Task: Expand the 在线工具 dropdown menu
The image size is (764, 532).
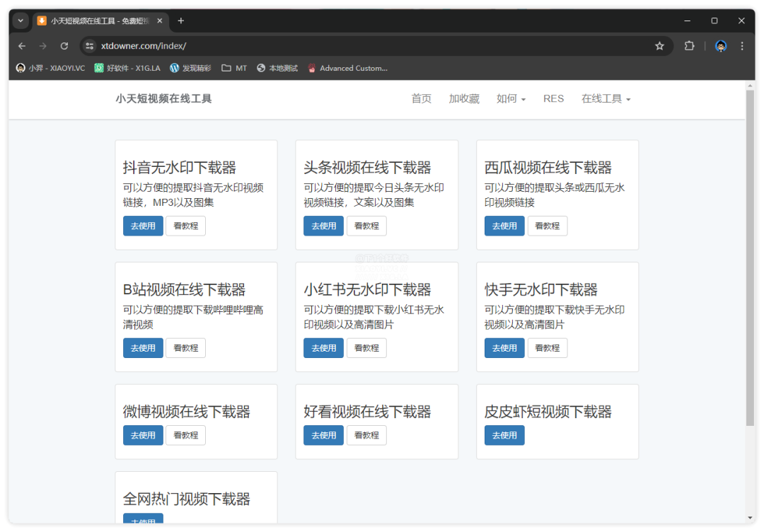Action: (x=606, y=99)
